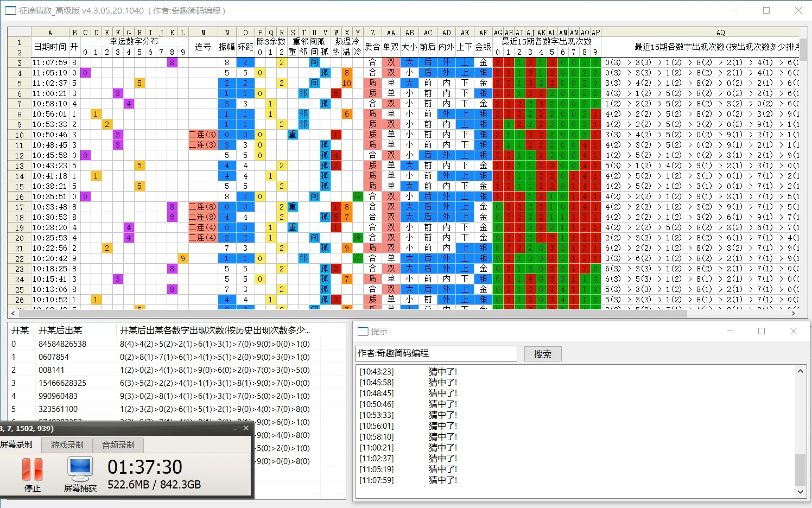
Task: Click the 屏幕捕获 label
Action: (80, 488)
